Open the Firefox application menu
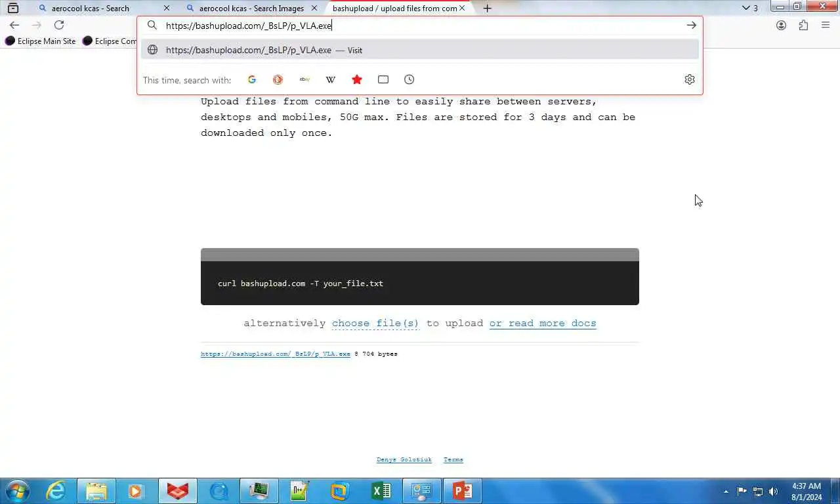This screenshot has width=840, height=504. pos(826,25)
